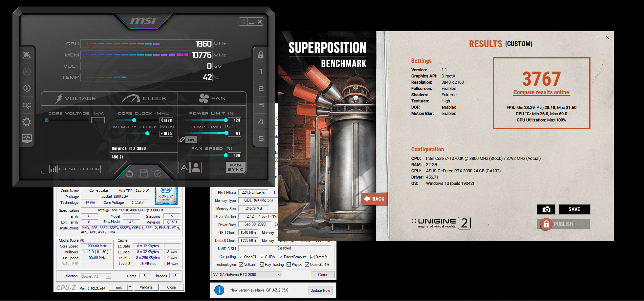Image resolution: width=644 pixels, height=301 pixels.
Task: Go back using the BACK arrow in Superposition
Action: click(x=374, y=199)
